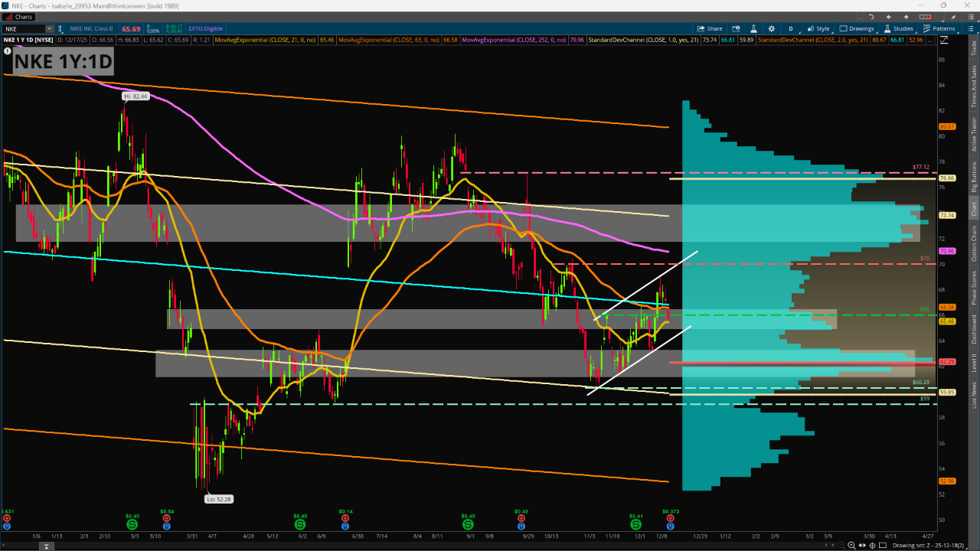
Task: Click the info bubble near NKE 1Y:1D
Action: pos(8,52)
